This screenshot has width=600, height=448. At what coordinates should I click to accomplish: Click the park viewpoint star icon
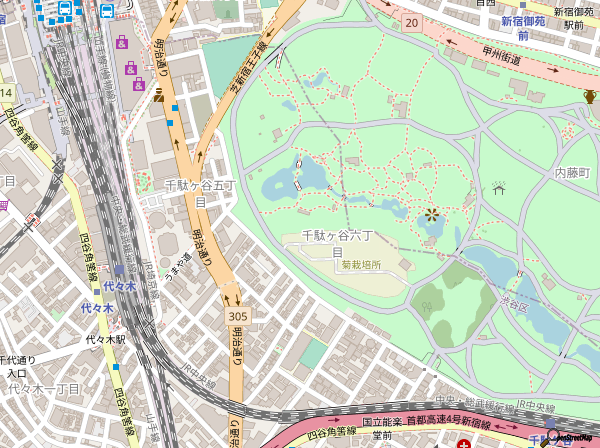point(432,214)
